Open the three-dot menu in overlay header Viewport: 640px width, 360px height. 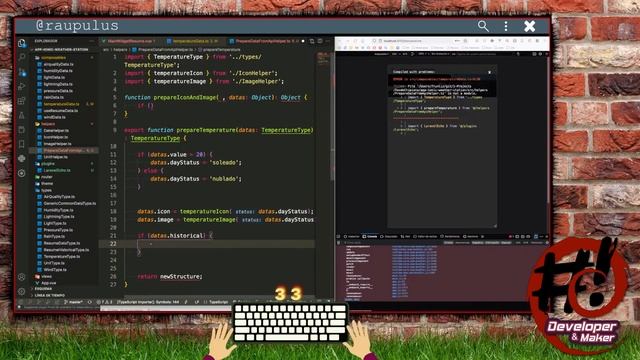(506, 26)
